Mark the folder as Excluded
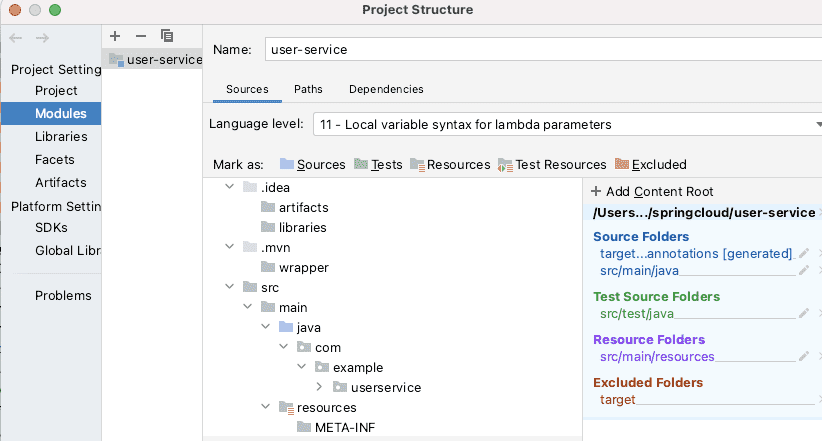Viewport: 822px width, 441px height. tap(651, 165)
